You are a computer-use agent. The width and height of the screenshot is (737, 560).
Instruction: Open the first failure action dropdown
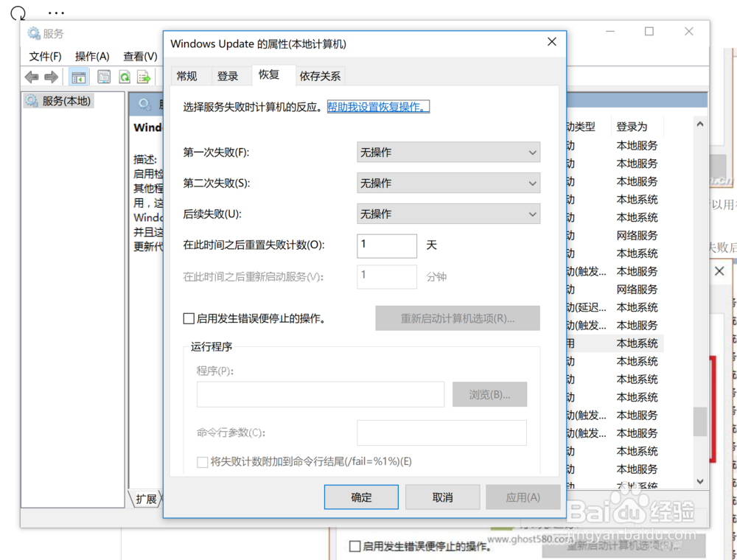pos(448,153)
